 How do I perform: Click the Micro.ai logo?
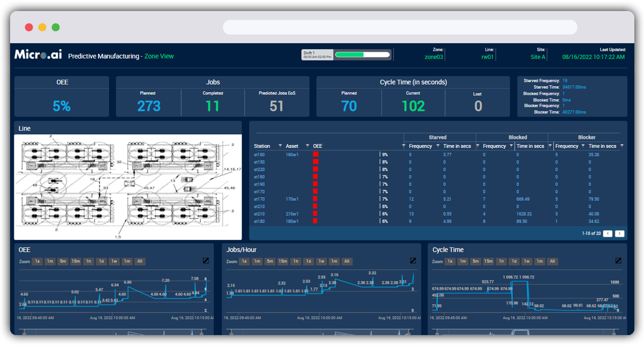pos(39,55)
